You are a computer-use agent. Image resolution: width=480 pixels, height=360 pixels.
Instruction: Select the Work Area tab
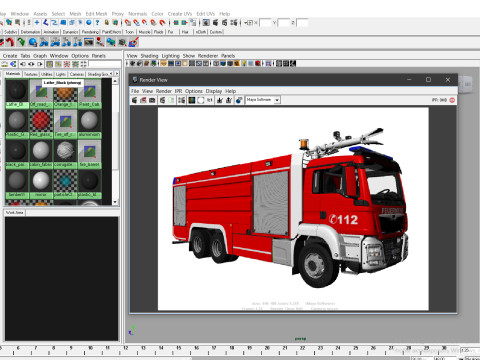[x=15, y=212]
